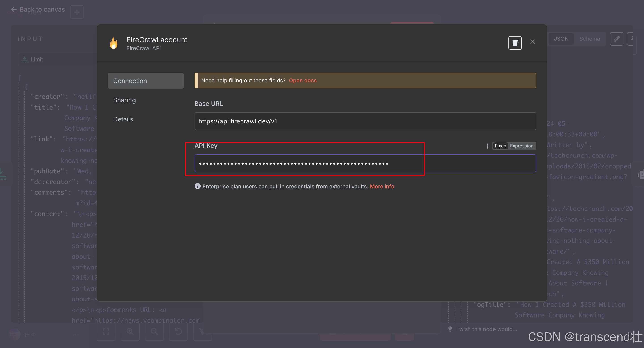The width and height of the screenshot is (644, 348).
Task: Select Expression mode for API Key
Action: (x=521, y=146)
